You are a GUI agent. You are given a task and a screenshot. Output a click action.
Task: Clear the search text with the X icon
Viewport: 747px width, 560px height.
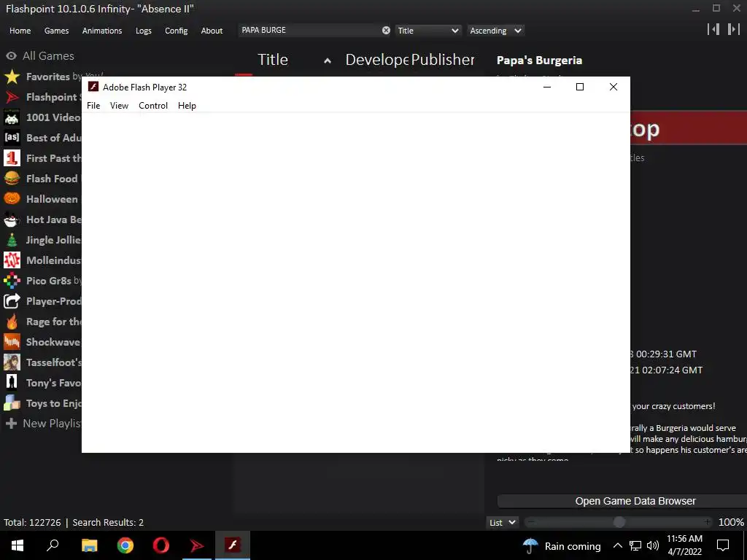(x=386, y=31)
